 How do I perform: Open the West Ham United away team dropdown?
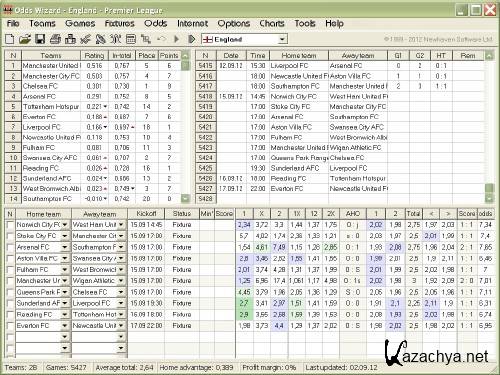[121, 225]
